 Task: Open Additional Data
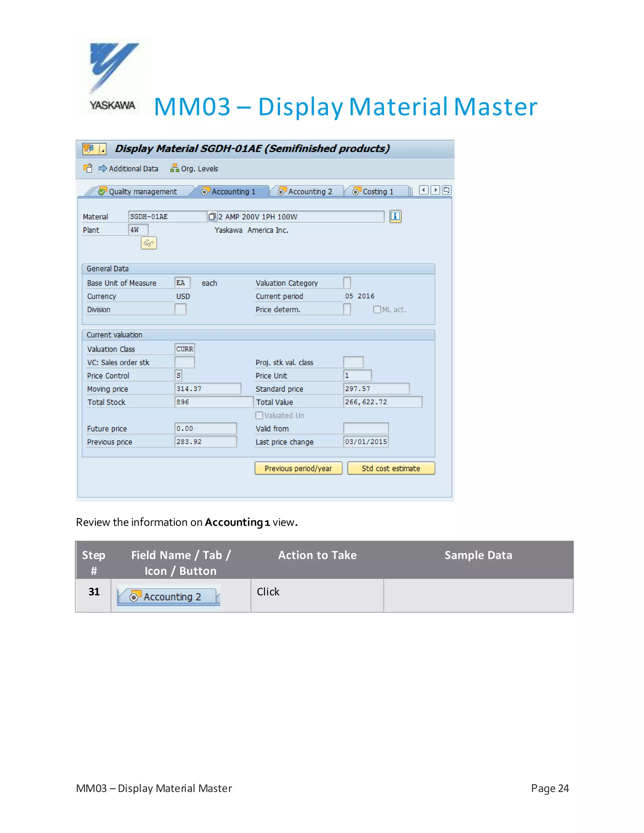click(x=128, y=168)
